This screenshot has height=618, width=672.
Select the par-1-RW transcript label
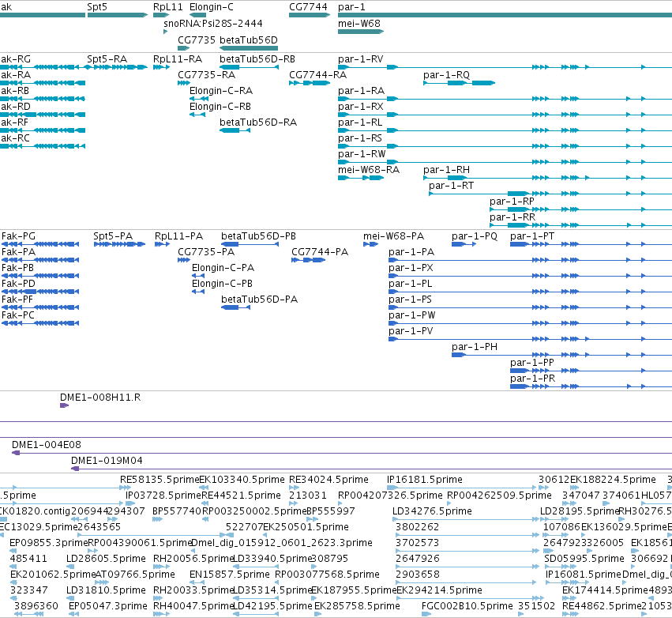(362, 154)
